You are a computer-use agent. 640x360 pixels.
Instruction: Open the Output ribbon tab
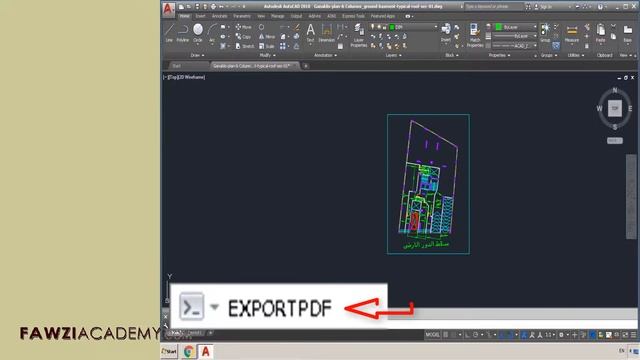tap(296, 16)
